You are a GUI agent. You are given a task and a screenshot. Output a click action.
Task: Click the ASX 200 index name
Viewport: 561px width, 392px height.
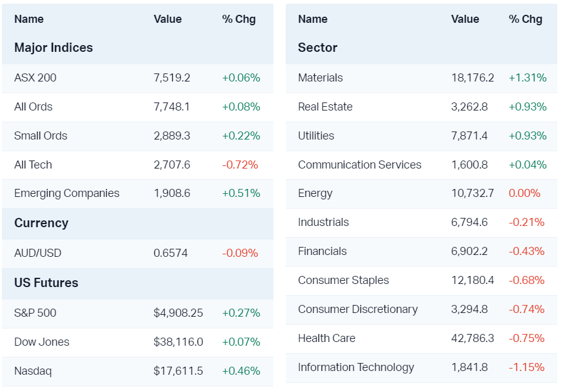[x=35, y=78]
